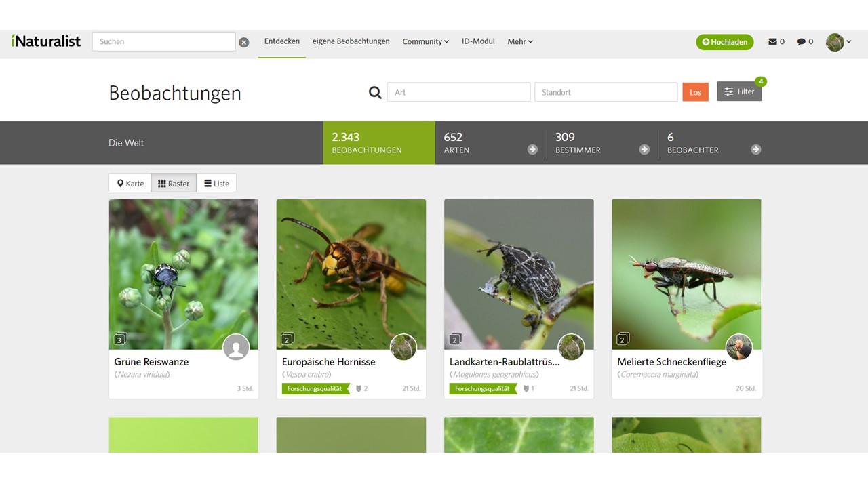Click Forschungsqualität badge on Landkarten-Raublattrüssler
Image resolution: width=868 pixels, height=488 pixels.
484,388
